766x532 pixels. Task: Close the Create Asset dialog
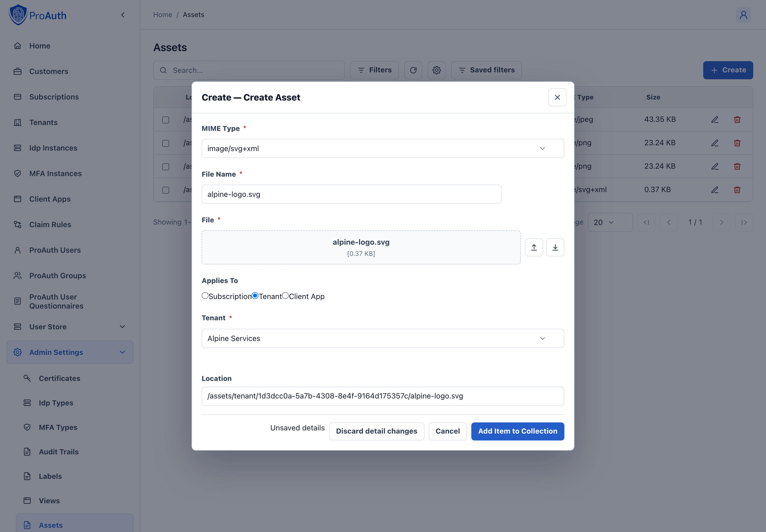pyautogui.click(x=557, y=97)
